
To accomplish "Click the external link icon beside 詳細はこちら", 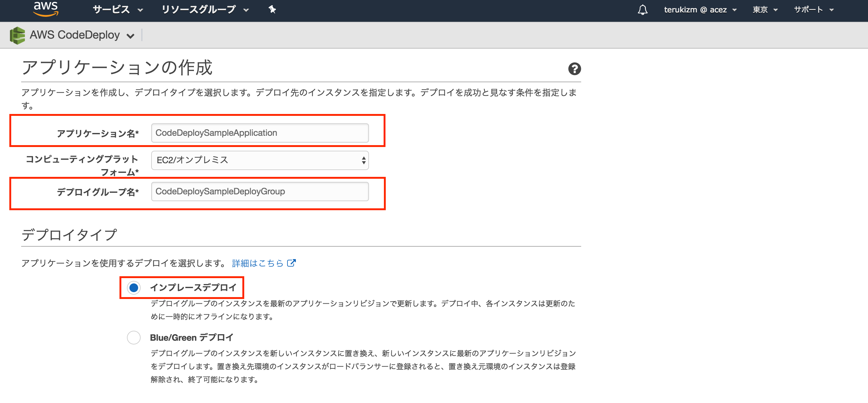I will (291, 263).
